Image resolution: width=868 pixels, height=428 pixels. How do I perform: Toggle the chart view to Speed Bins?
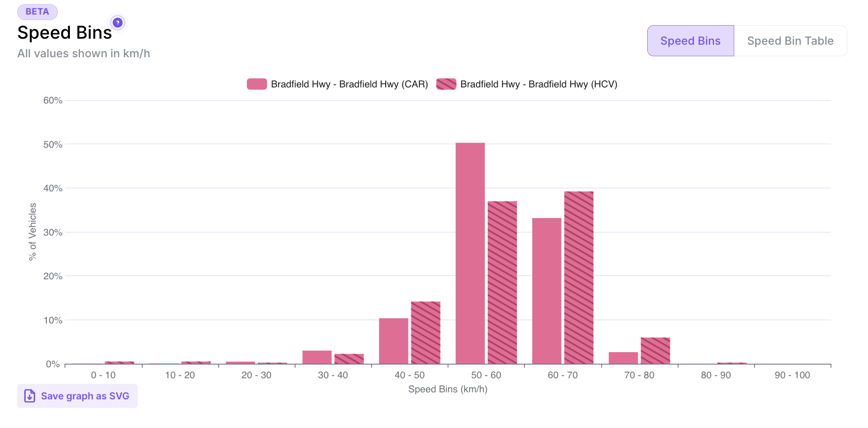pos(690,41)
